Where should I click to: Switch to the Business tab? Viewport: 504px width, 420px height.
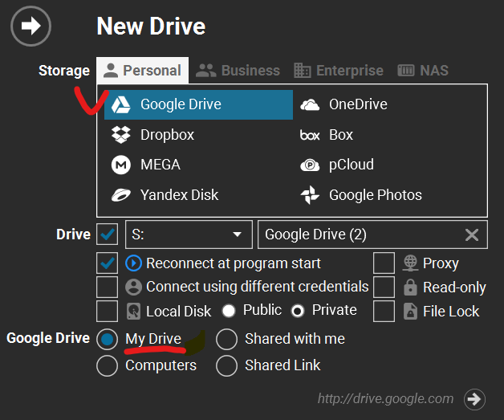click(238, 71)
